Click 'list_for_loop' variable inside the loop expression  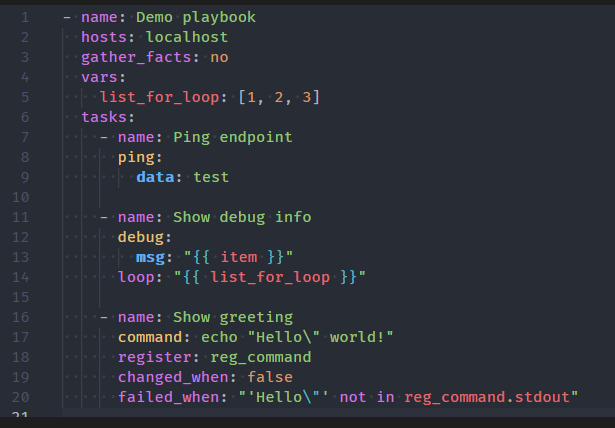270,277
